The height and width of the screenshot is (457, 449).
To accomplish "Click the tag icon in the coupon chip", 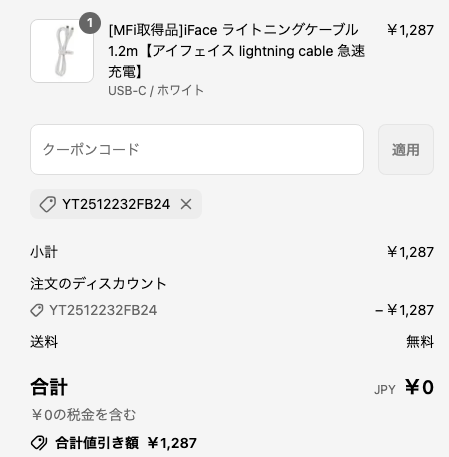I will tap(48, 204).
